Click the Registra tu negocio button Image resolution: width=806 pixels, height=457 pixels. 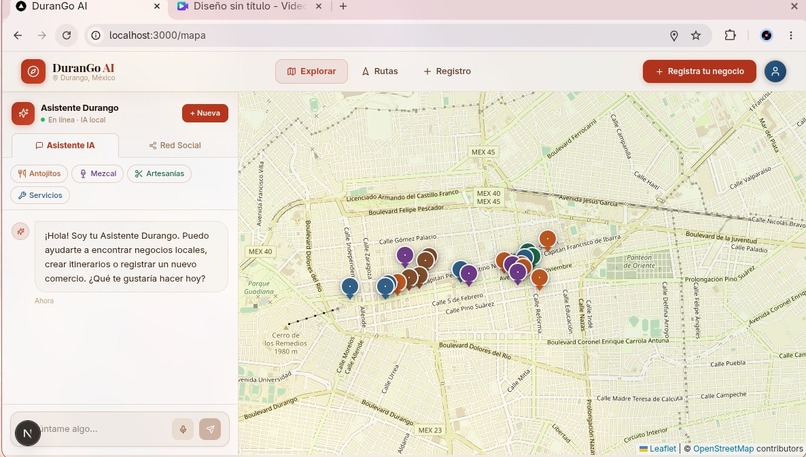pyautogui.click(x=699, y=71)
